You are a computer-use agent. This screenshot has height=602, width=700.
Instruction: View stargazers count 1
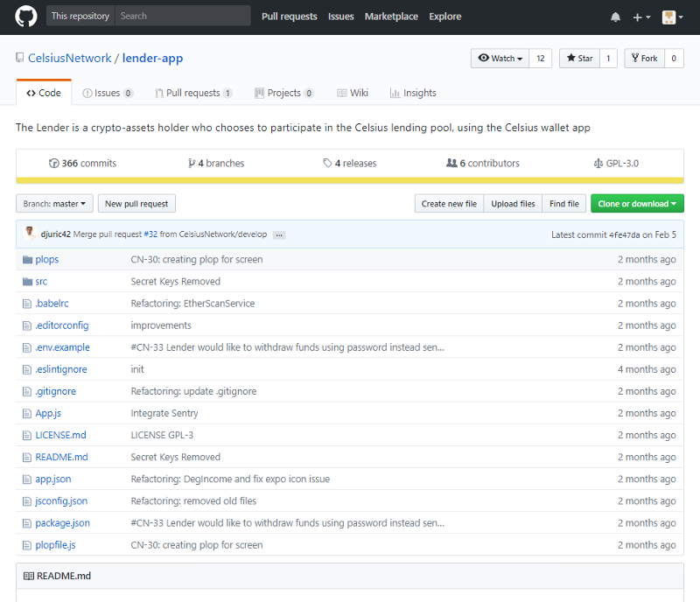(608, 59)
